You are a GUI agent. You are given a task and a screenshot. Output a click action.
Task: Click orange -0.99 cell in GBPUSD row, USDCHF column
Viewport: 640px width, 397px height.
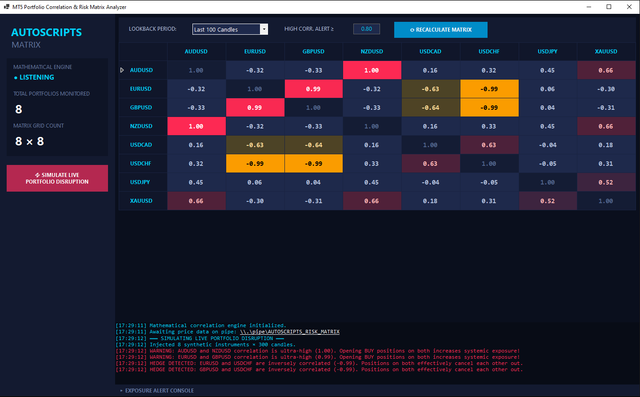pyautogui.click(x=489, y=108)
